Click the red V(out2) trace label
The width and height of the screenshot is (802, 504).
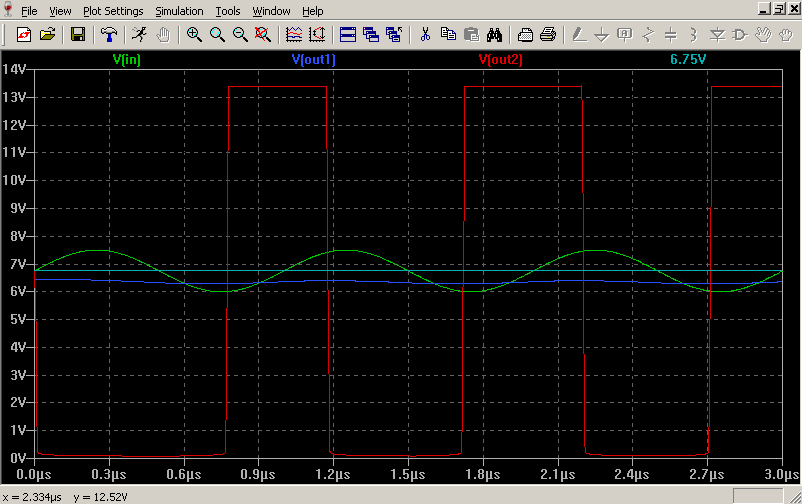501,59
